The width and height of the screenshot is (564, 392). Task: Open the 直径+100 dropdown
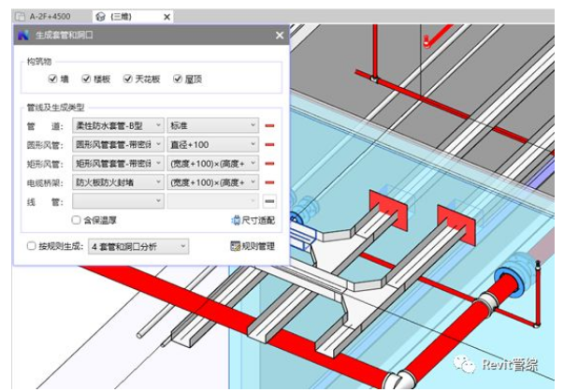(x=212, y=145)
